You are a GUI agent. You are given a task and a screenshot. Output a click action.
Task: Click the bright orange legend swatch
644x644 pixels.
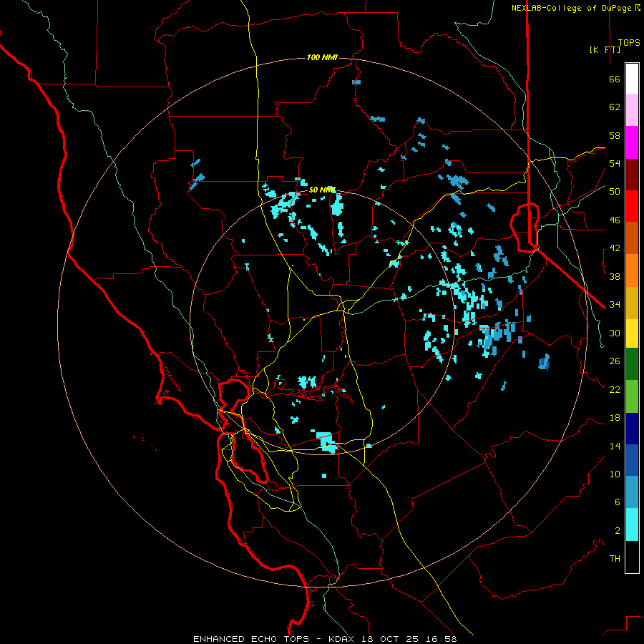point(632,270)
